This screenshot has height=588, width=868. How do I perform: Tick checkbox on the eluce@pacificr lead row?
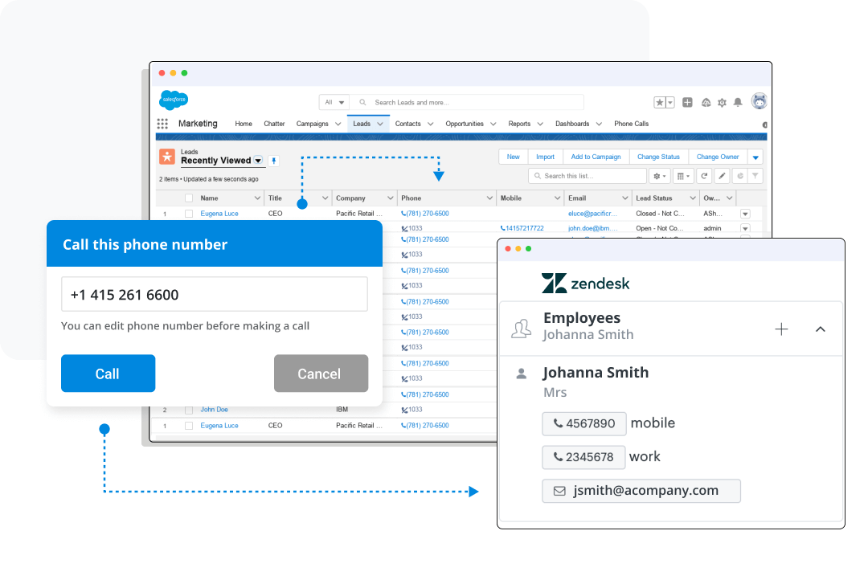tap(189, 214)
